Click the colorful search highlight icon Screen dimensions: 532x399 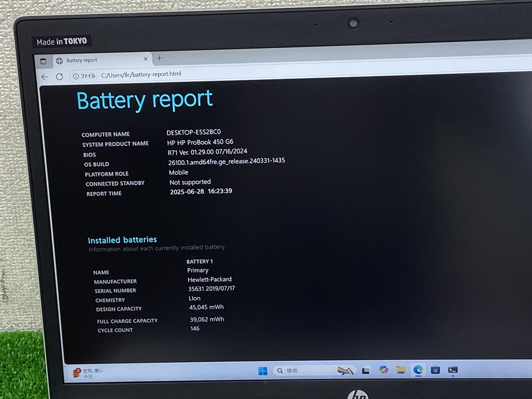(x=345, y=370)
